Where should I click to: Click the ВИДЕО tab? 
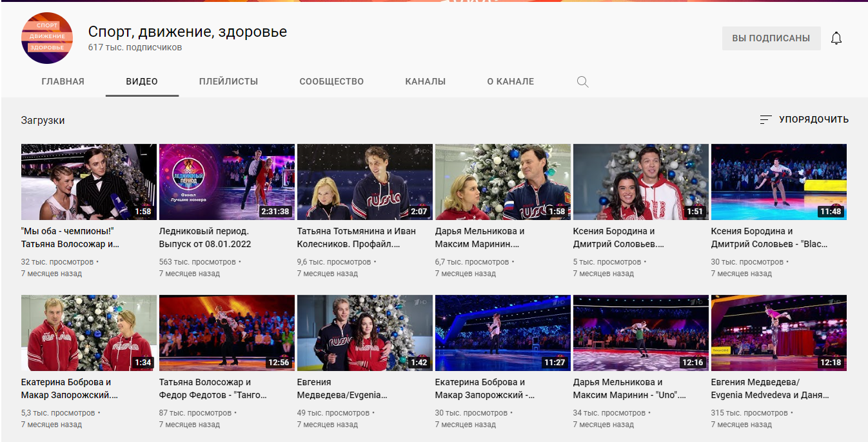[x=142, y=82]
